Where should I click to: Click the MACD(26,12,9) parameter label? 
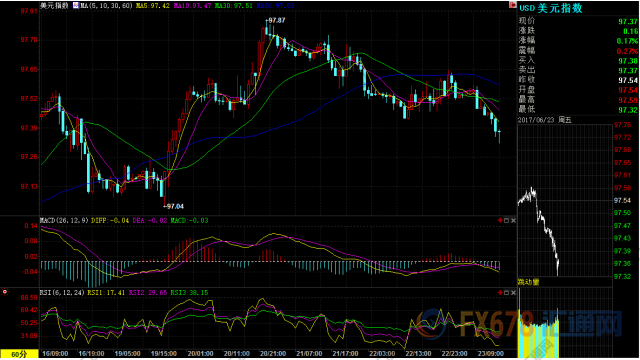click(x=64, y=220)
